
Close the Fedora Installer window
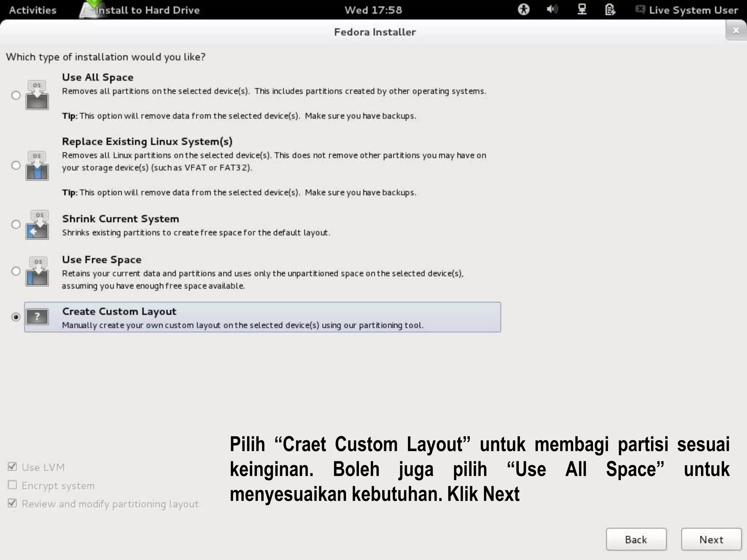[736, 31]
